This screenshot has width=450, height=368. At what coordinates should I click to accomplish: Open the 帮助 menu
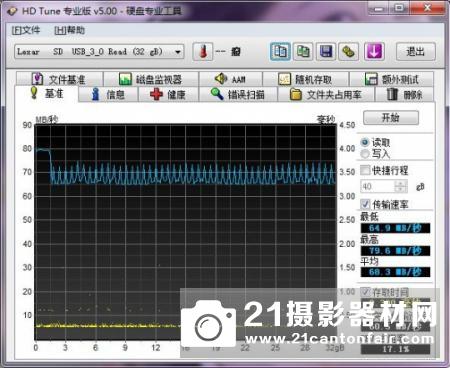(x=70, y=30)
